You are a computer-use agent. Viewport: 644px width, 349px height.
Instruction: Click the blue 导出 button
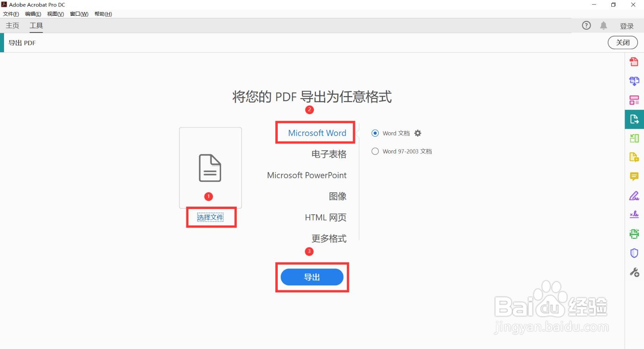click(x=312, y=277)
